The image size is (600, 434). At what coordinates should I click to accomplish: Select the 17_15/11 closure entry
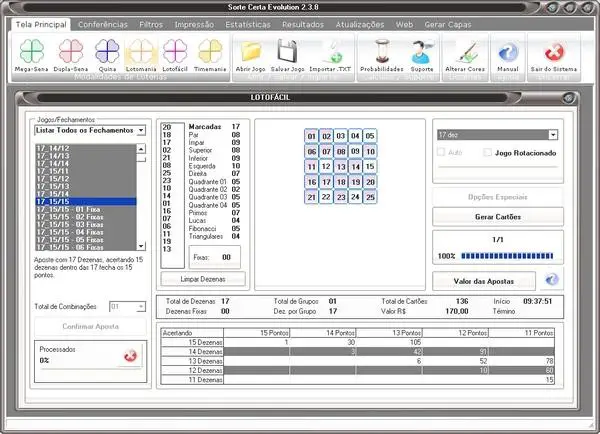[86, 171]
